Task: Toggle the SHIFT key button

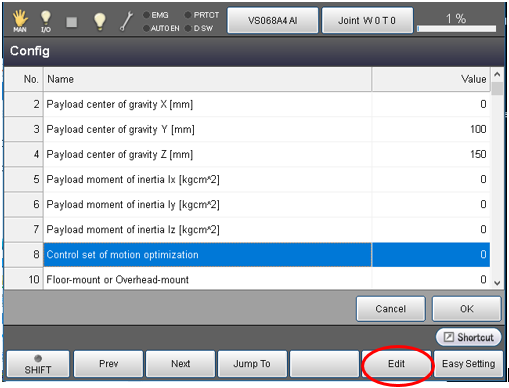Action: (38, 364)
